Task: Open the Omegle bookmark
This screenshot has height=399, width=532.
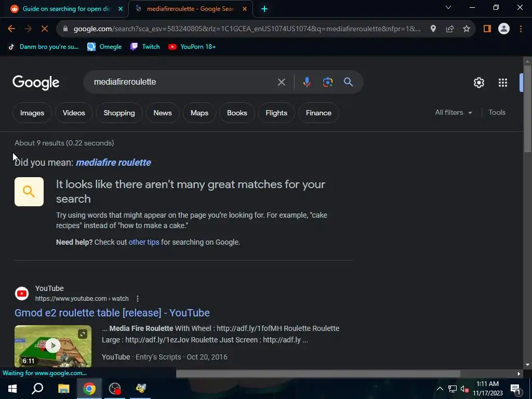Action: tap(104, 46)
